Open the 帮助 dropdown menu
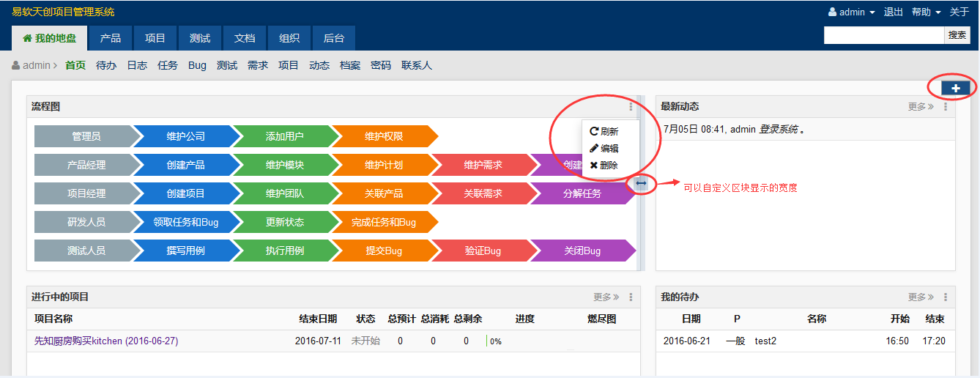 [926, 12]
